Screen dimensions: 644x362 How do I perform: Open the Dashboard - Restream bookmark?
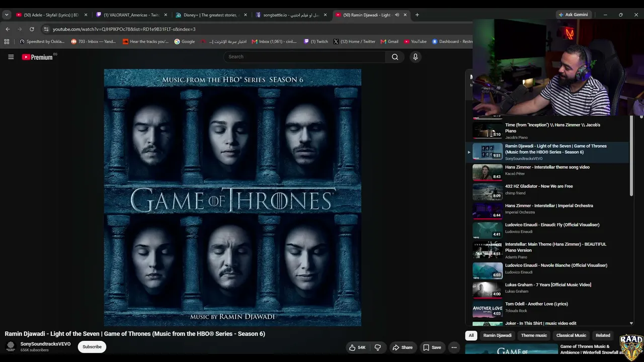point(452,42)
